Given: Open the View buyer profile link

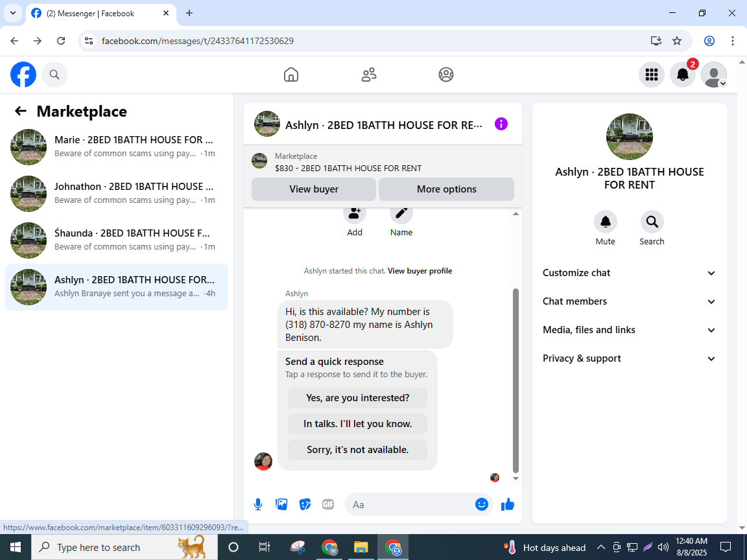Looking at the screenshot, I should click(x=420, y=271).
